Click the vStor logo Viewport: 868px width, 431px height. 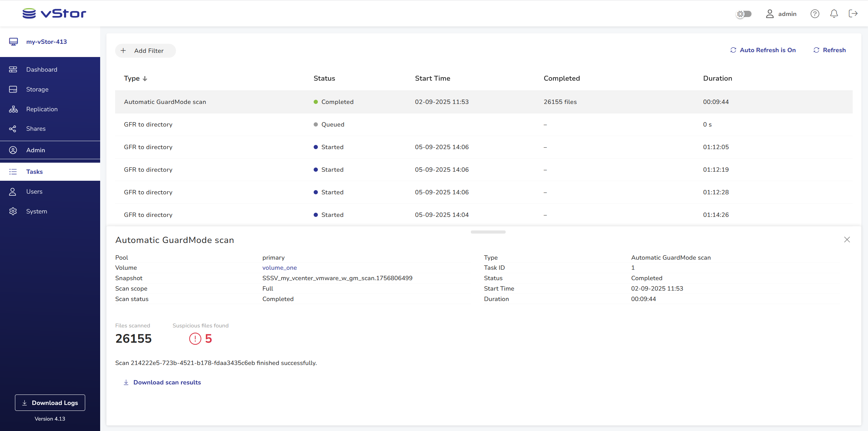[54, 14]
